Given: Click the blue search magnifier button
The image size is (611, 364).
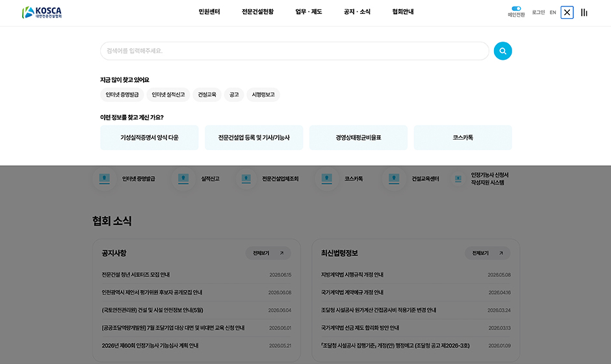Looking at the screenshot, I should click(502, 51).
